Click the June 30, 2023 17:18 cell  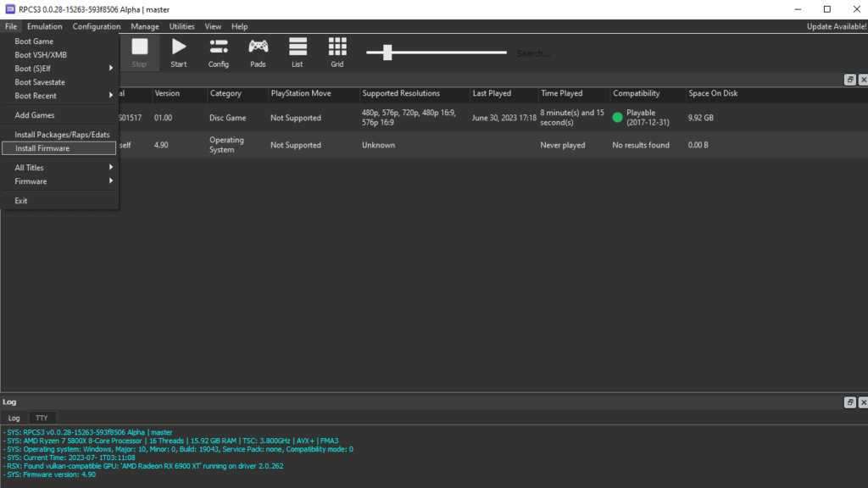coord(504,118)
